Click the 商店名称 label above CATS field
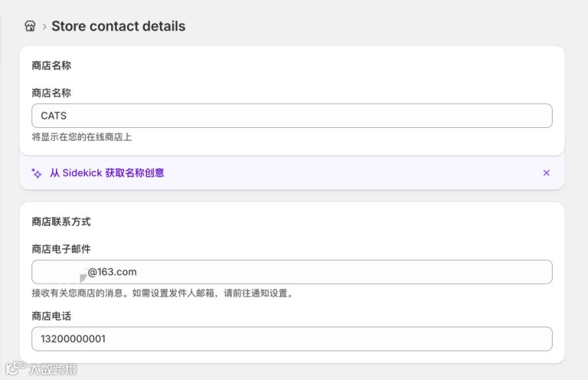This screenshot has width=588, height=380. point(52,93)
